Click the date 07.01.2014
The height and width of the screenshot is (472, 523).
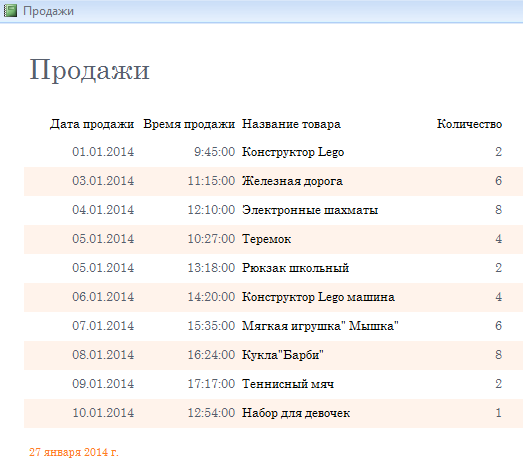click(103, 326)
